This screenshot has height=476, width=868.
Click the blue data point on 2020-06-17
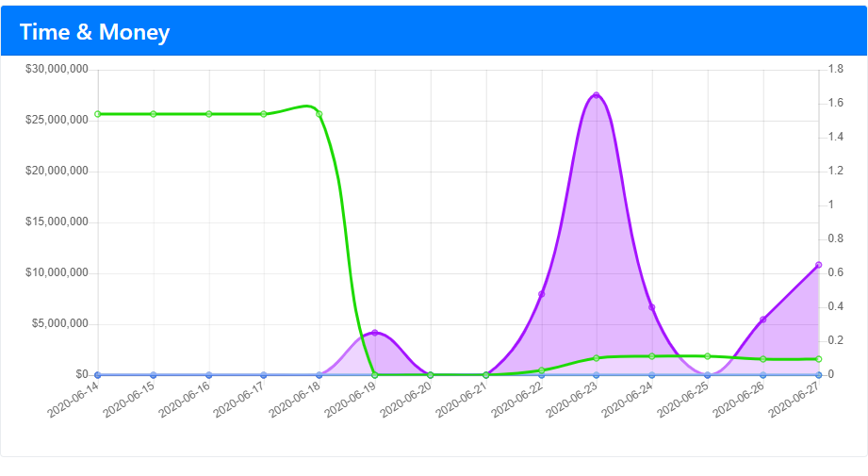coord(264,375)
